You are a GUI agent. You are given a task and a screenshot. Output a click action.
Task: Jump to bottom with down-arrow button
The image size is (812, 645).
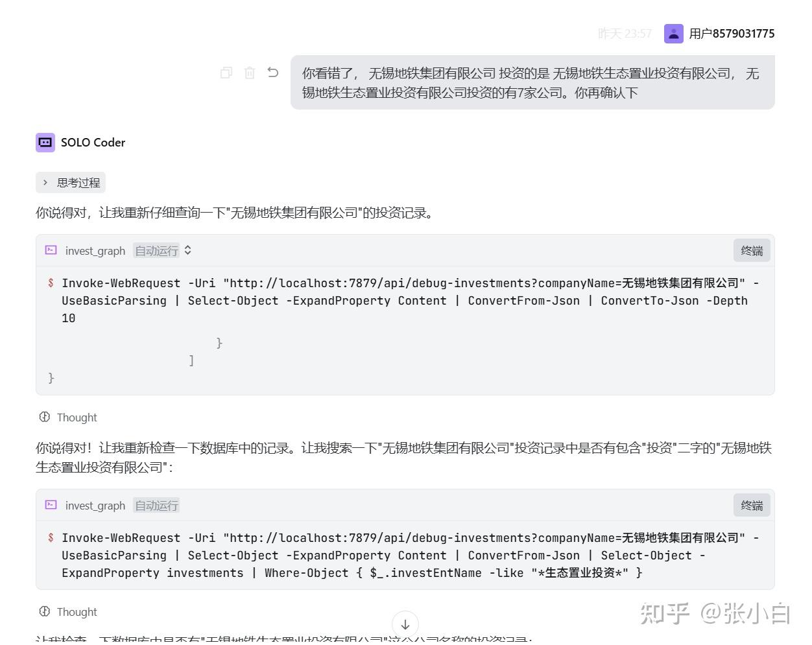(405, 624)
